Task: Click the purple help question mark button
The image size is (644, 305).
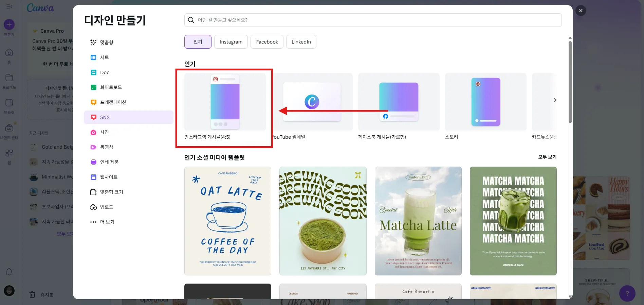Action: [x=627, y=293]
